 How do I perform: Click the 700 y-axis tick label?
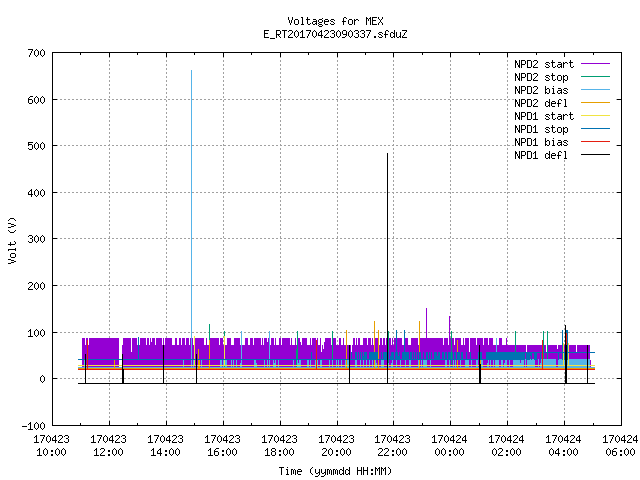36,53
